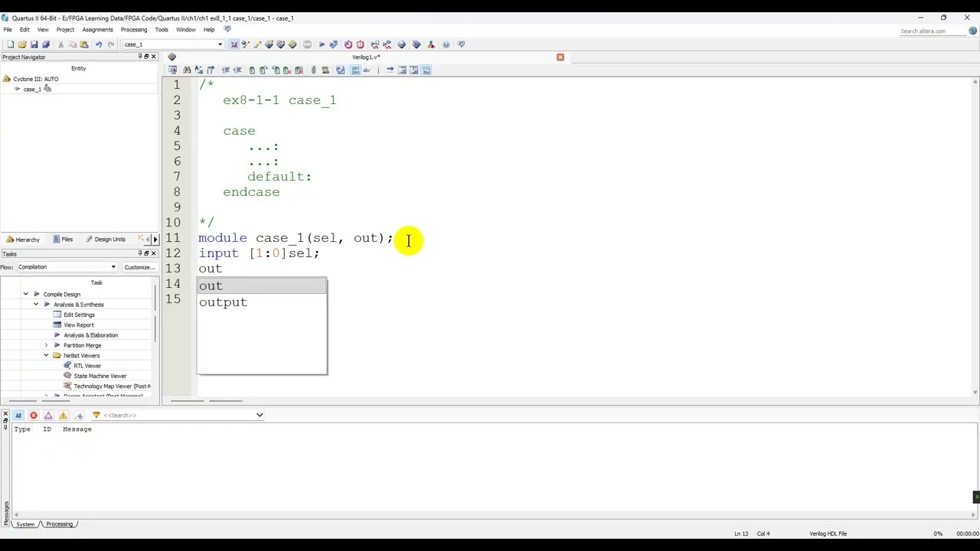This screenshot has height=551, width=980.
Task: Click the Programmer toolbar icon
Action: (416, 44)
